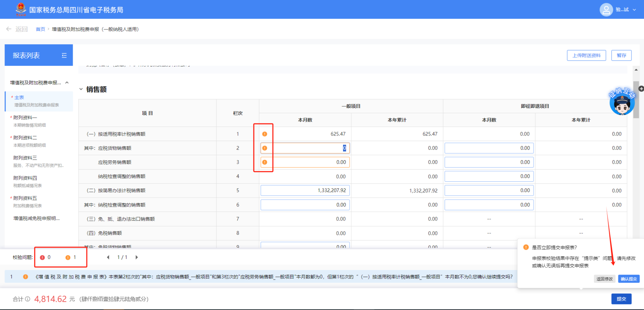Focus 按简易办法计税销售额 input 1,332,207.92
This screenshot has width=644, height=310.
pyautogui.click(x=305, y=190)
